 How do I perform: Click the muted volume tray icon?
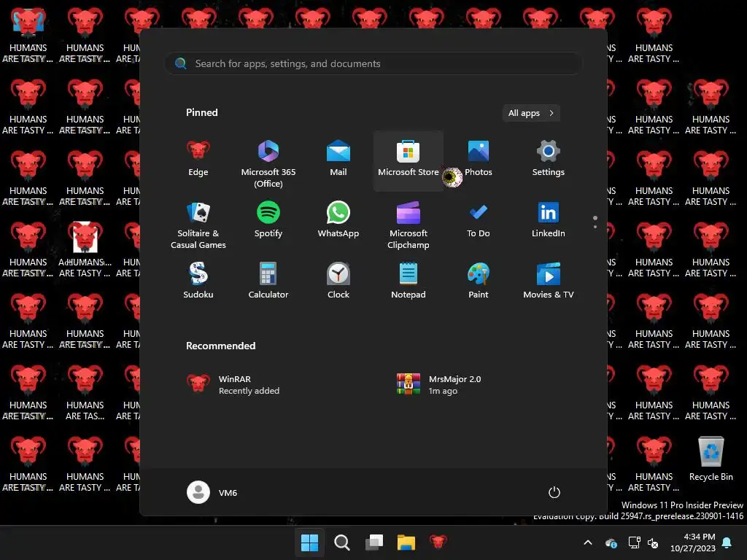[x=653, y=542]
